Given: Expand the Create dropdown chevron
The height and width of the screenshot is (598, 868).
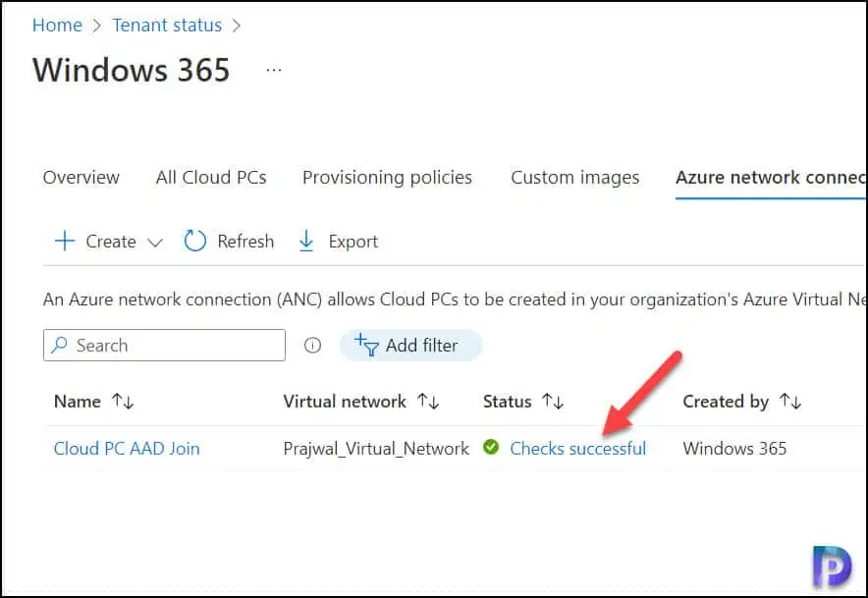Looking at the screenshot, I should click(x=155, y=243).
